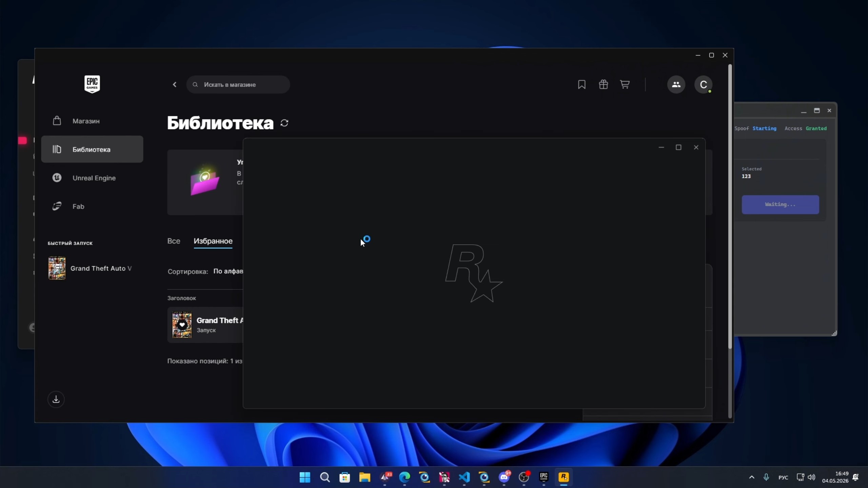Open Microsoft Edge from taskbar

pyautogui.click(x=404, y=477)
